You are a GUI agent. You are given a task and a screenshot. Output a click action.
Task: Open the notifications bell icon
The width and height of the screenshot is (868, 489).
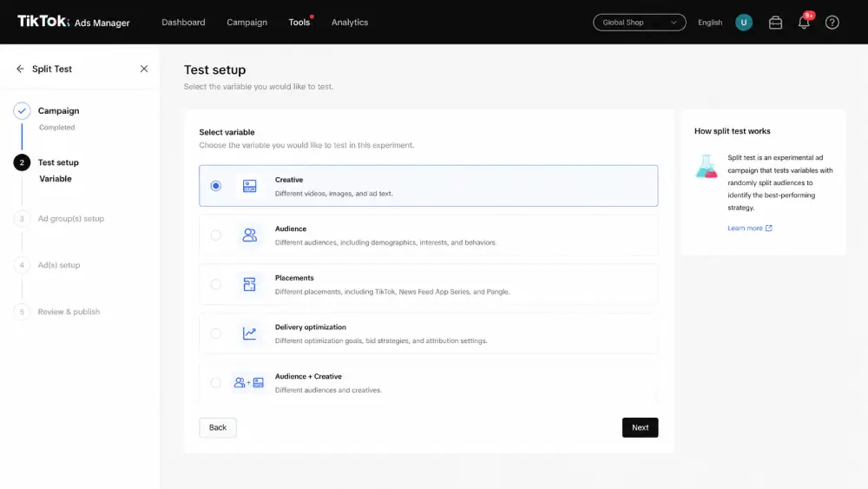(804, 23)
